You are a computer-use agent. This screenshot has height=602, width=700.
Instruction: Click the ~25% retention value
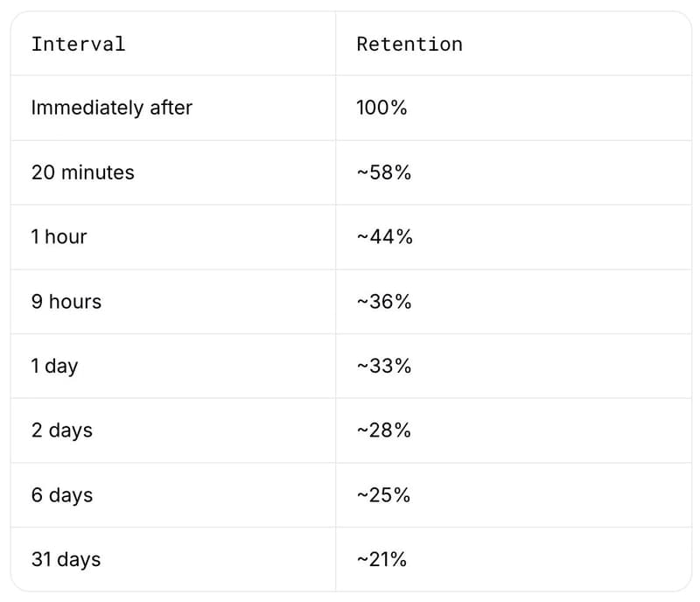click(383, 495)
